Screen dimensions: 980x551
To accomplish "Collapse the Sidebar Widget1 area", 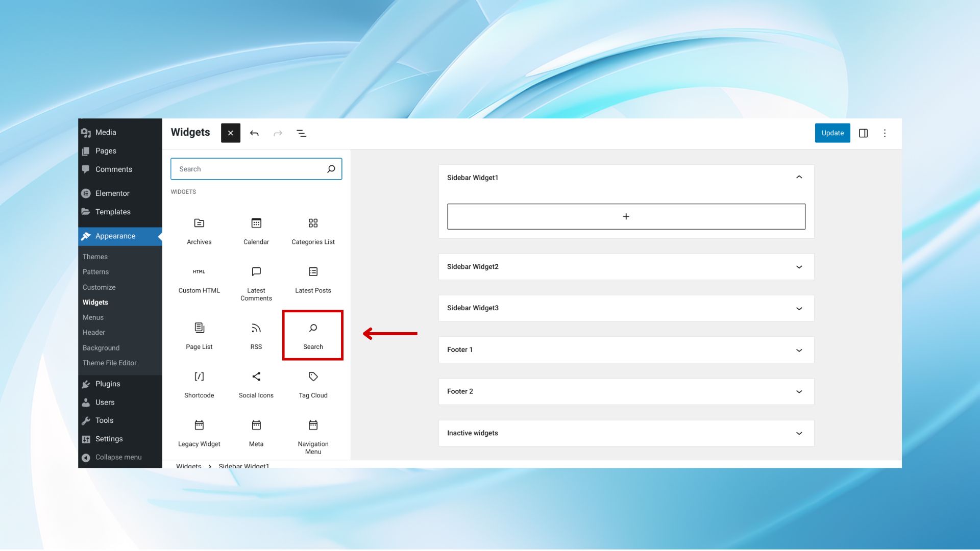I will (x=799, y=178).
